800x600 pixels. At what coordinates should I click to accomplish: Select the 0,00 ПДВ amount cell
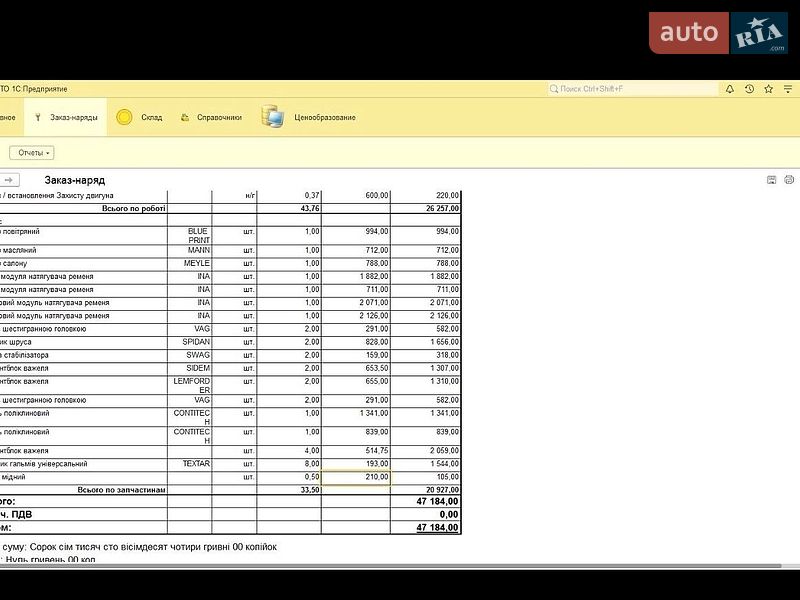[x=426, y=514]
